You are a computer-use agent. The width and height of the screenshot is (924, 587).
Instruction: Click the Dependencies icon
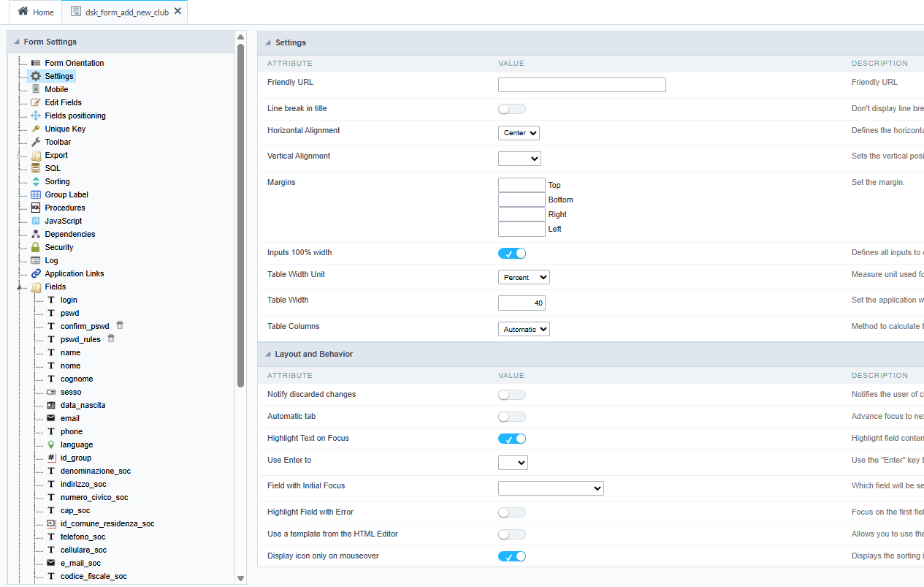(x=36, y=234)
